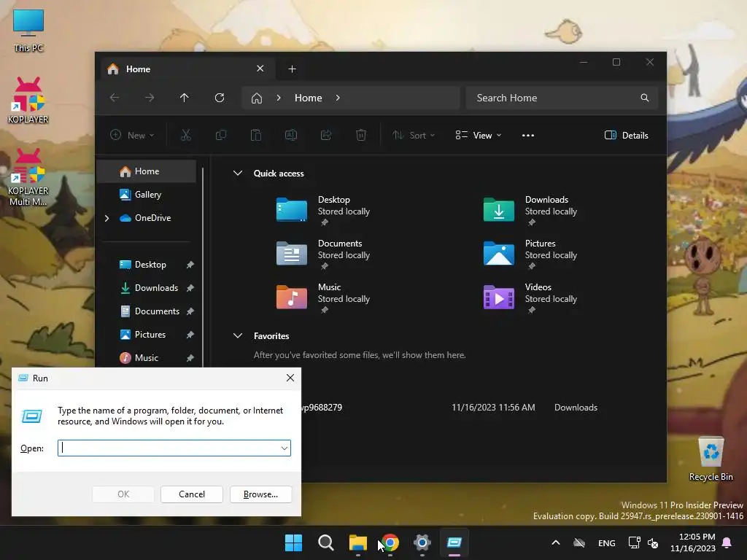The image size is (747, 560).
Task: Click the Rename icon in the toolbar
Action: (291, 135)
